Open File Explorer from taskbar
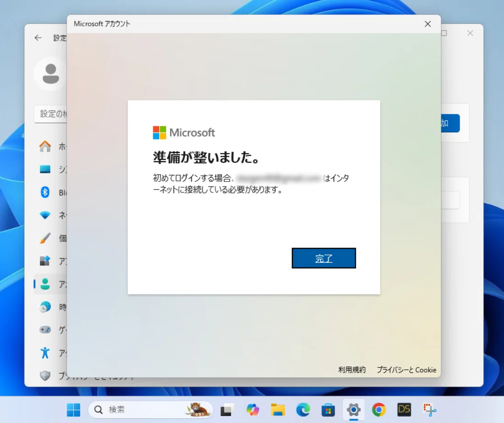The height and width of the screenshot is (423, 504). coord(278,410)
